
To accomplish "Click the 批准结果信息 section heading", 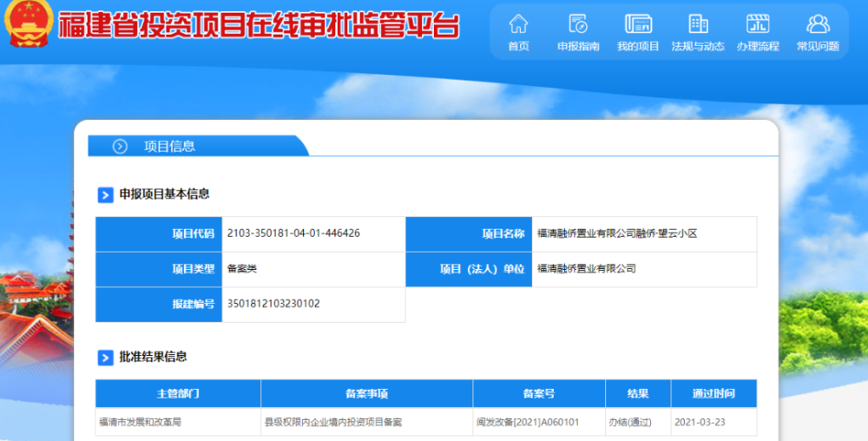I will pos(154,357).
